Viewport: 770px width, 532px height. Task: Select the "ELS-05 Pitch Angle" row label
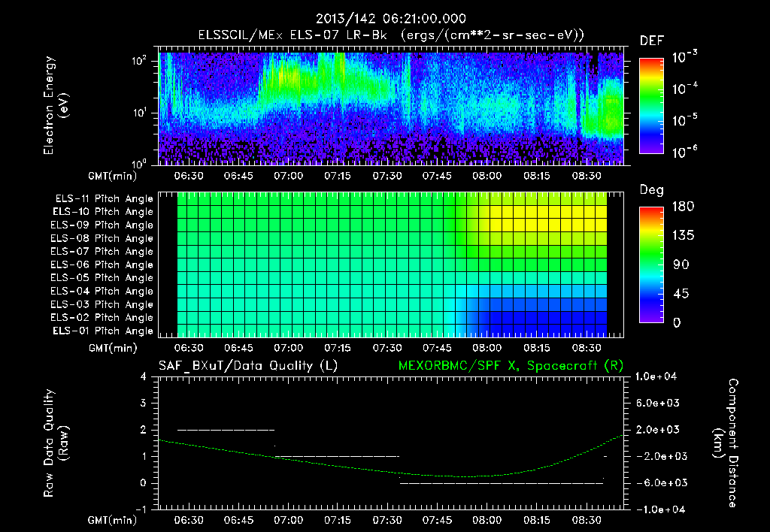pos(102,278)
